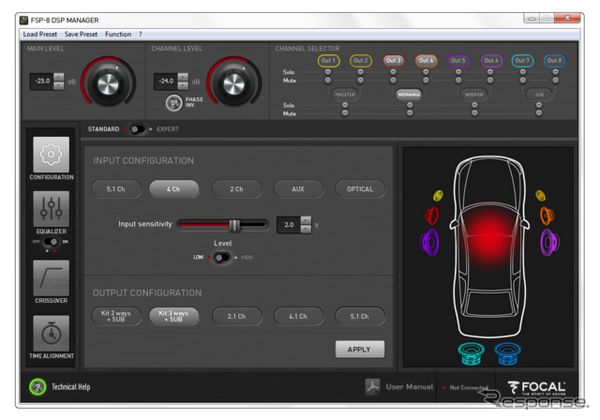
Task: Select Out 7 channel
Action: click(x=522, y=60)
